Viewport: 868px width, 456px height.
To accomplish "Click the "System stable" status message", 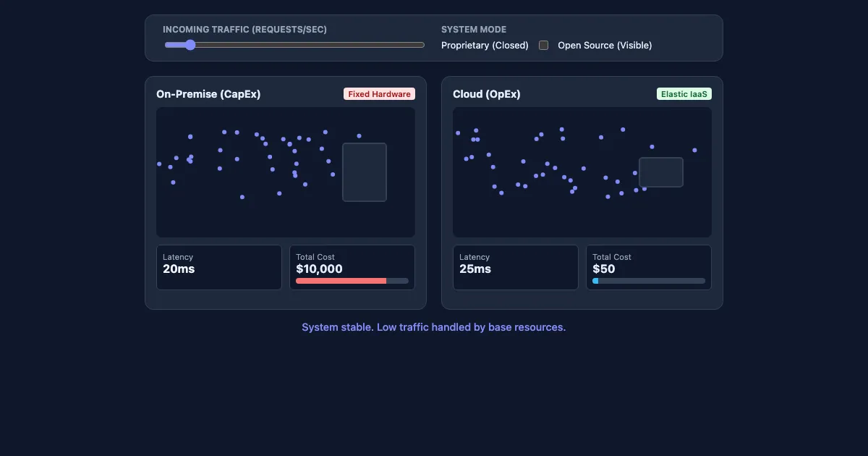I will click(434, 327).
